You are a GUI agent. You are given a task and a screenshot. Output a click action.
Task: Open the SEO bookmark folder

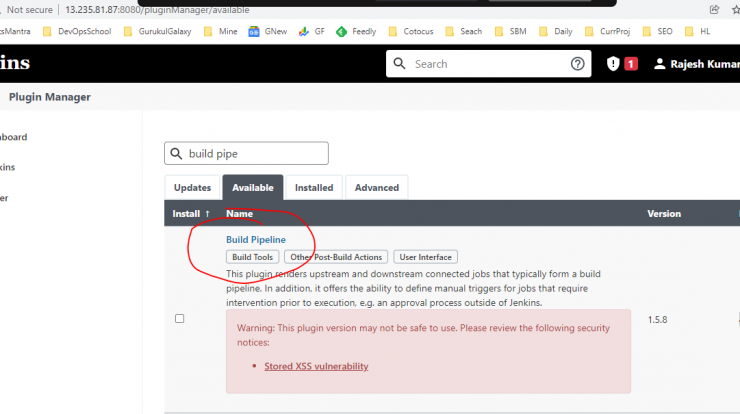(657, 32)
